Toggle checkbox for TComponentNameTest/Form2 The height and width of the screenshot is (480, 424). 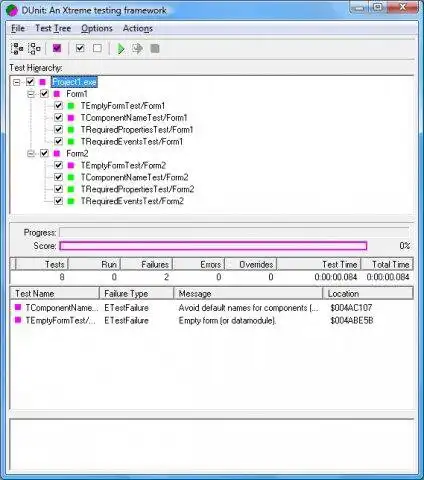(58, 177)
